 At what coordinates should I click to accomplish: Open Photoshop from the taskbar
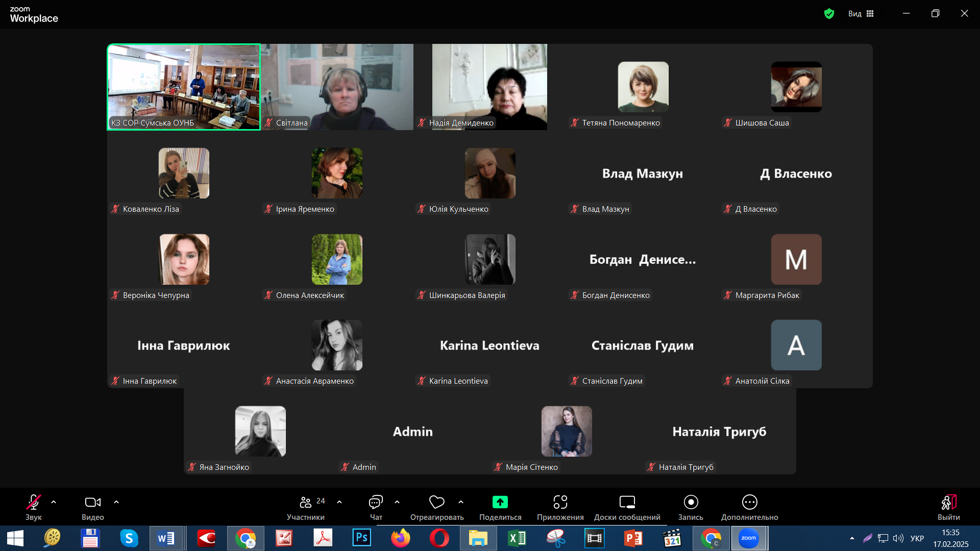[x=362, y=538]
